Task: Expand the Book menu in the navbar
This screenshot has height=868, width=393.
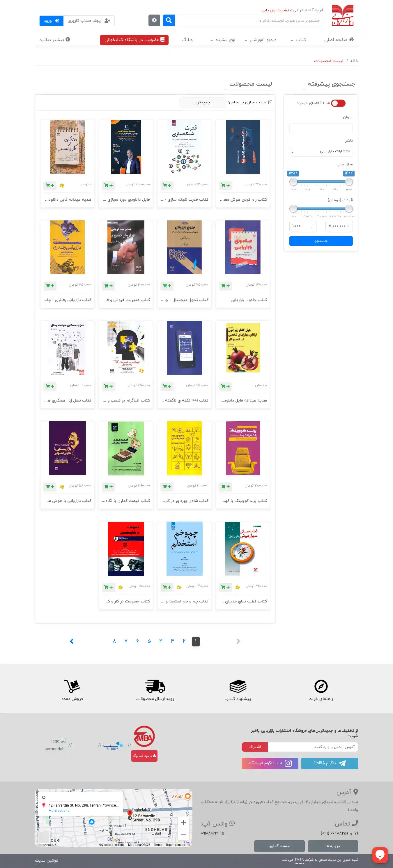Action: (298, 40)
